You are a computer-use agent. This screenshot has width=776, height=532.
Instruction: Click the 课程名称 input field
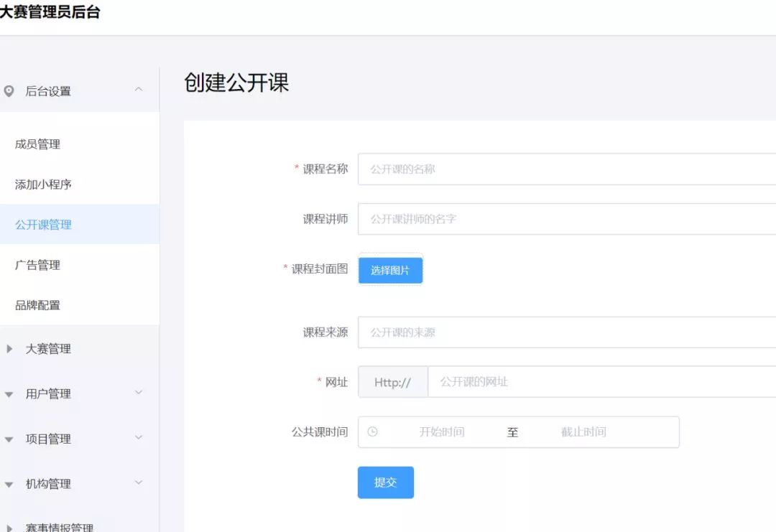503,169
